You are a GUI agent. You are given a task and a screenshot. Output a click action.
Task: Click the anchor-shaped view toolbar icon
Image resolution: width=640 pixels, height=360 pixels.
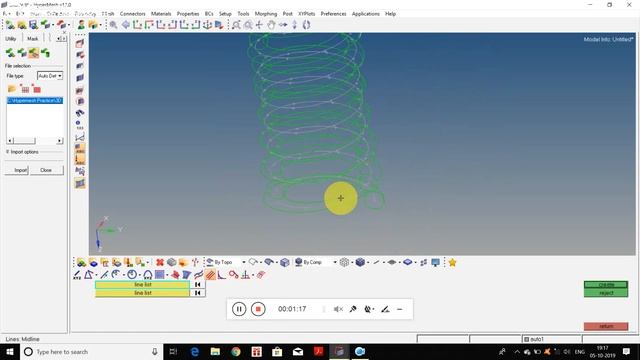pyautogui.click(x=207, y=25)
